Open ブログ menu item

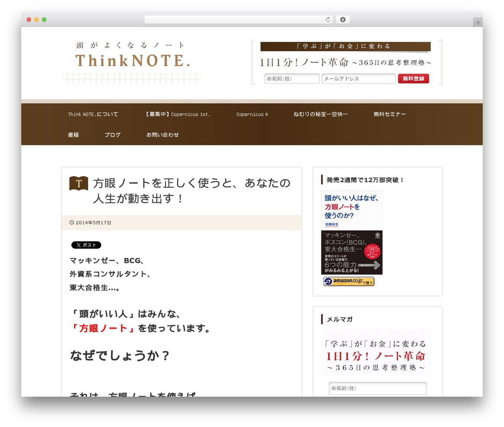click(x=113, y=135)
